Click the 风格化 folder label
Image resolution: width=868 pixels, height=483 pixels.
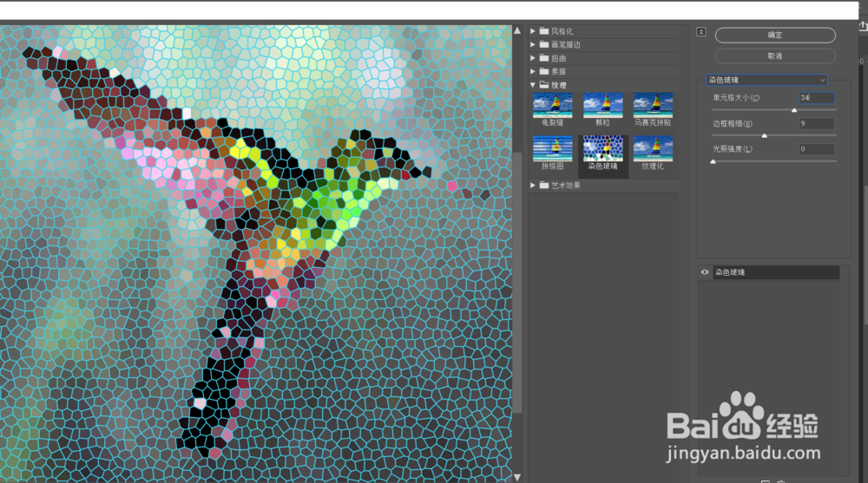click(562, 31)
